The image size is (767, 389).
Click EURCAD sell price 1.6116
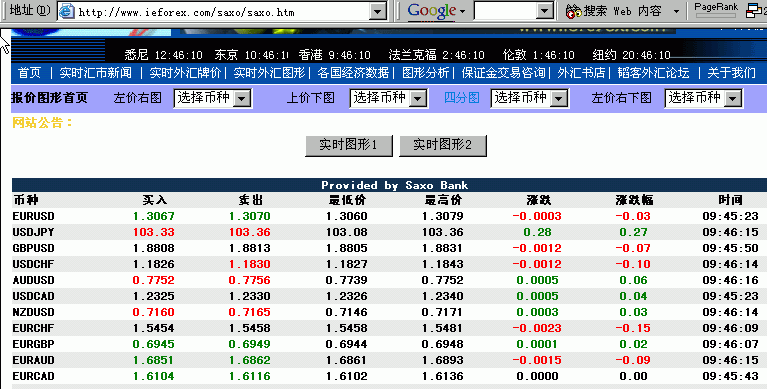point(249,376)
